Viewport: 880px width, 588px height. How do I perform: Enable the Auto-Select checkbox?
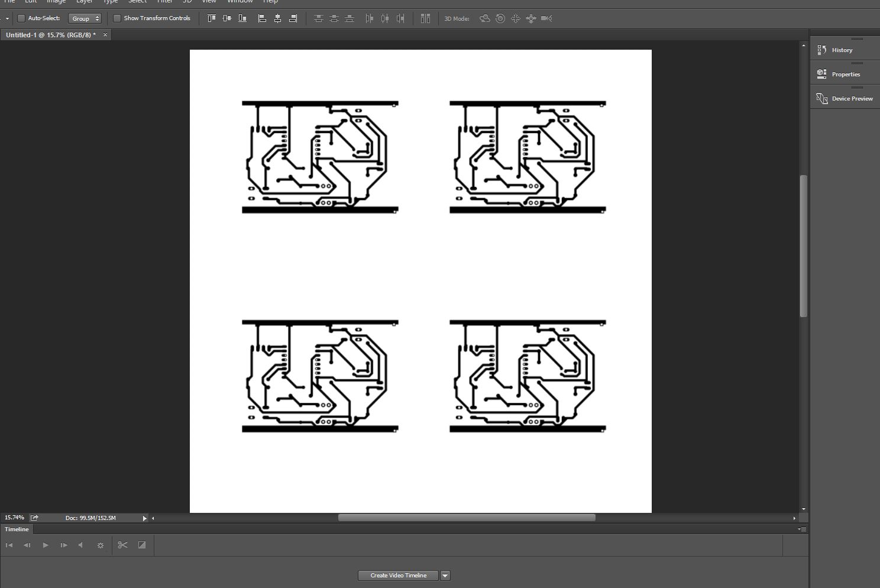[x=21, y=18]
